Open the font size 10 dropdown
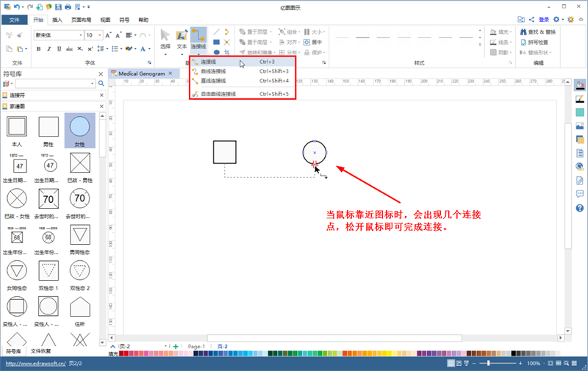 coord(100,35)
